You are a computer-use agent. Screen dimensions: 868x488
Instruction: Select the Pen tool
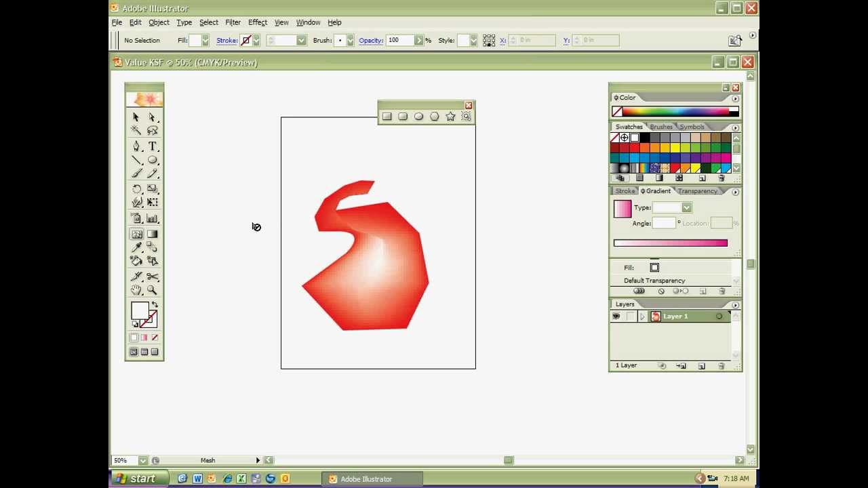click(x=136, y=146)
